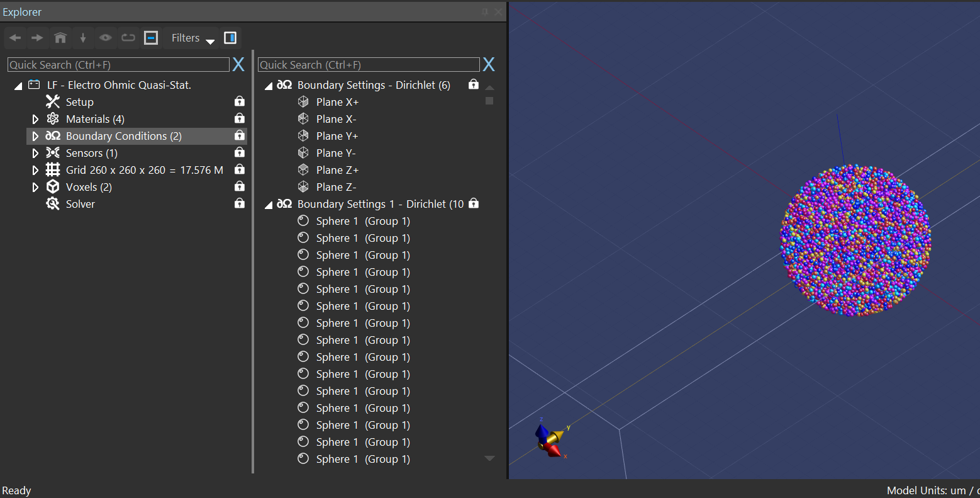Click the back arrow in Explorer toolbar
This screenshot has height=498, width=980.
tap(15, 38)
